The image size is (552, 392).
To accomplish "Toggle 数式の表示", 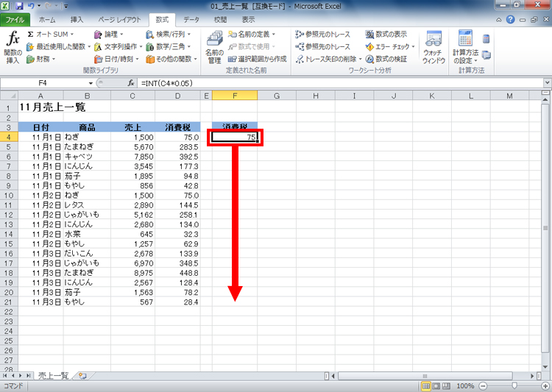I will [386, 34].
